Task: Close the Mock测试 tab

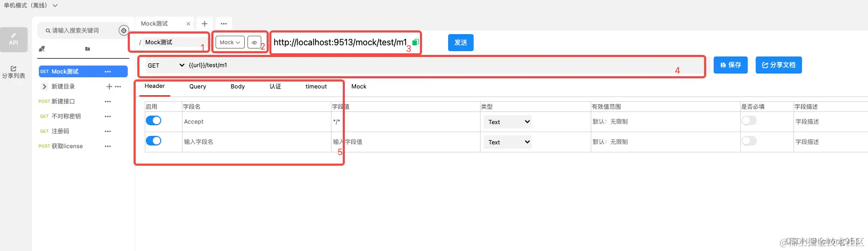Action: click(188, 24)
